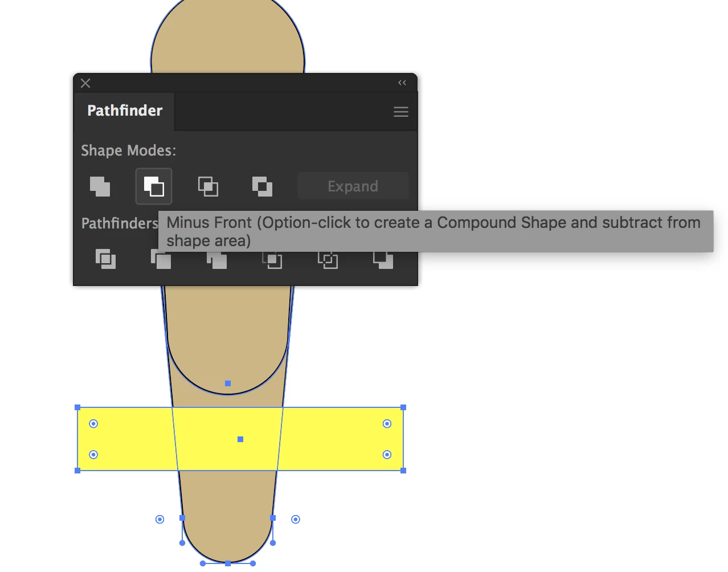
Task: Click the "Shape Modes:" label
Action: pyautogui.click(x=129, y=150)
